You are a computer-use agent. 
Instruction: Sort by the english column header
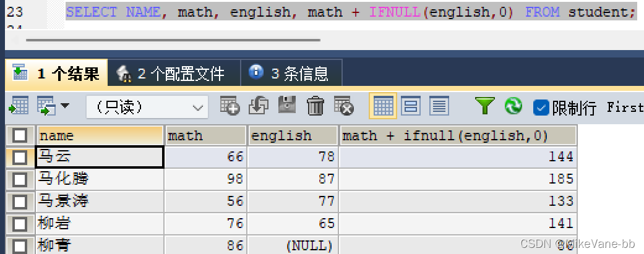coord(293,135)
